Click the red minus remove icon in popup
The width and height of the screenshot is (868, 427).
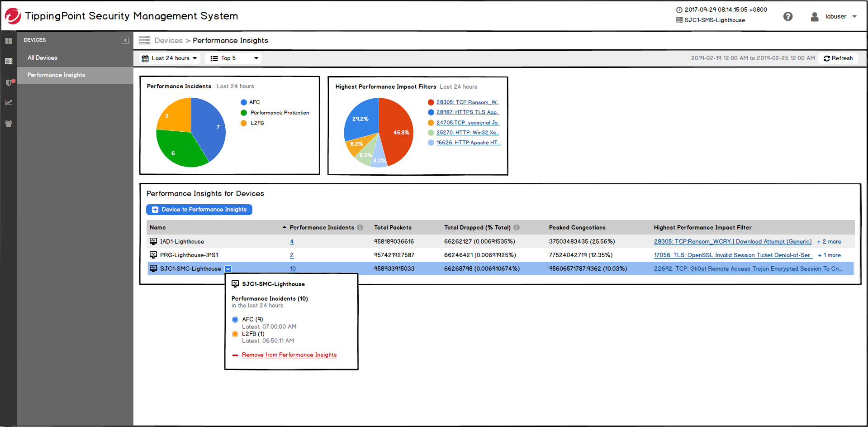235,355
